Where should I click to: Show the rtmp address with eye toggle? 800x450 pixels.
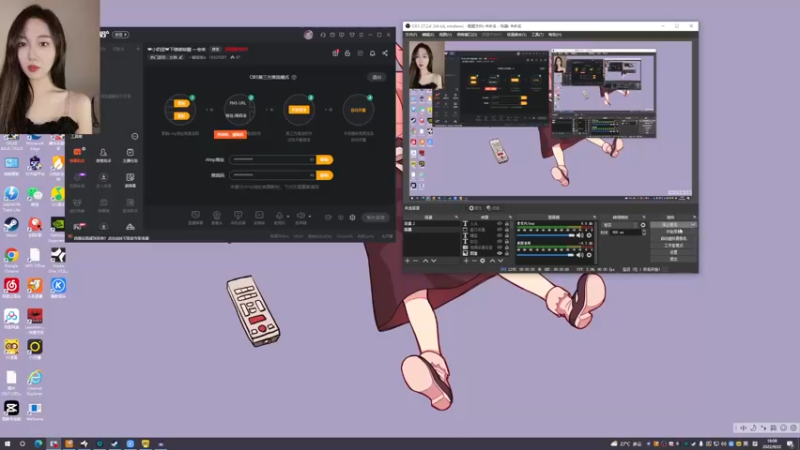coord(311,160)
